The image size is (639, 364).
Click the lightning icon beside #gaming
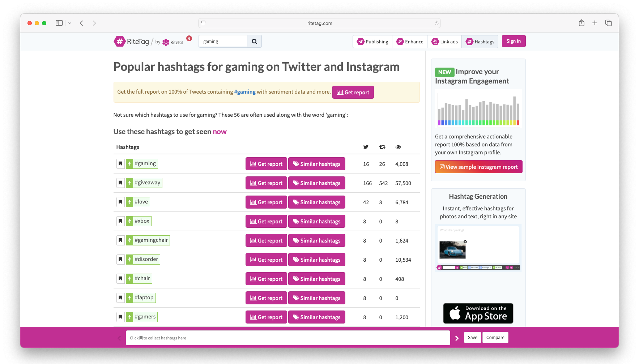coord(129,164)
